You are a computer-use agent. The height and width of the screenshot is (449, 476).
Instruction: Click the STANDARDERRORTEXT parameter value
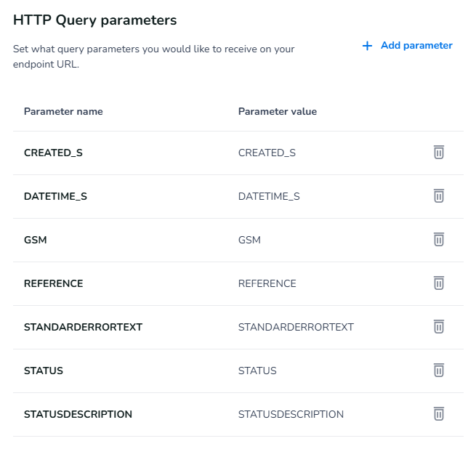pyautogui.click(x=296, y=327)
